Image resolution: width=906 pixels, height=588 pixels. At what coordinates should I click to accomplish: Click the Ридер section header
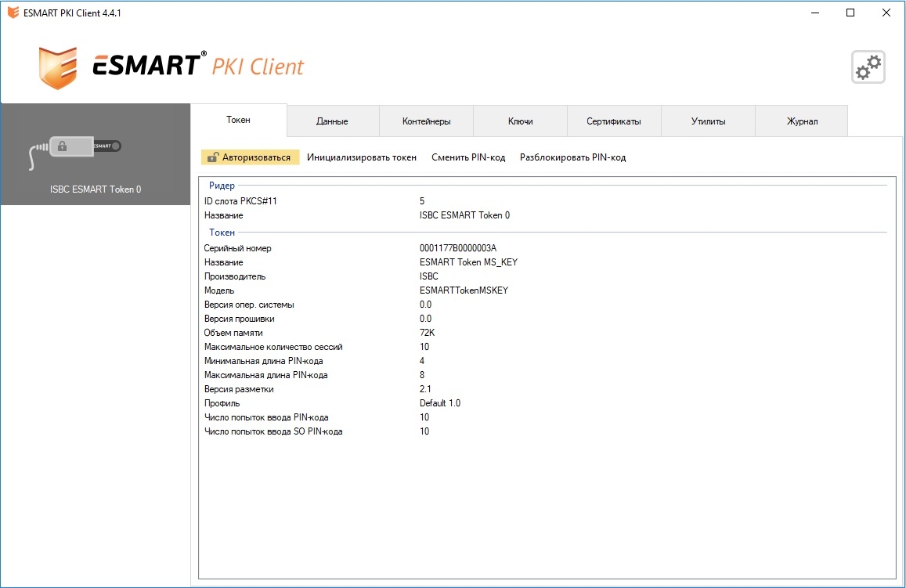(x=222, y=186)
